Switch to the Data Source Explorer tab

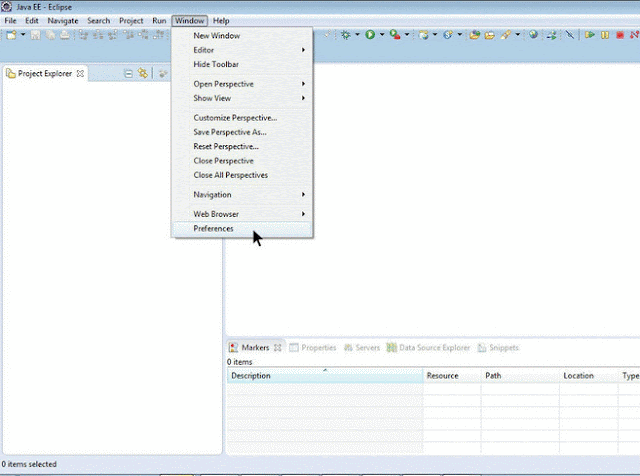click(428, 347)
